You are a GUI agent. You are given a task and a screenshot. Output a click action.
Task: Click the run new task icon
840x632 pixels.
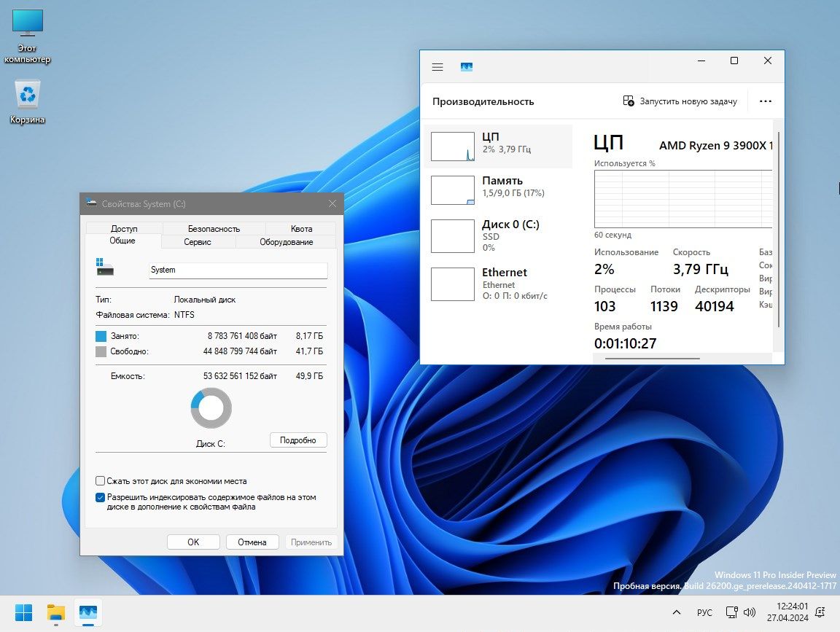pos(629,101)
